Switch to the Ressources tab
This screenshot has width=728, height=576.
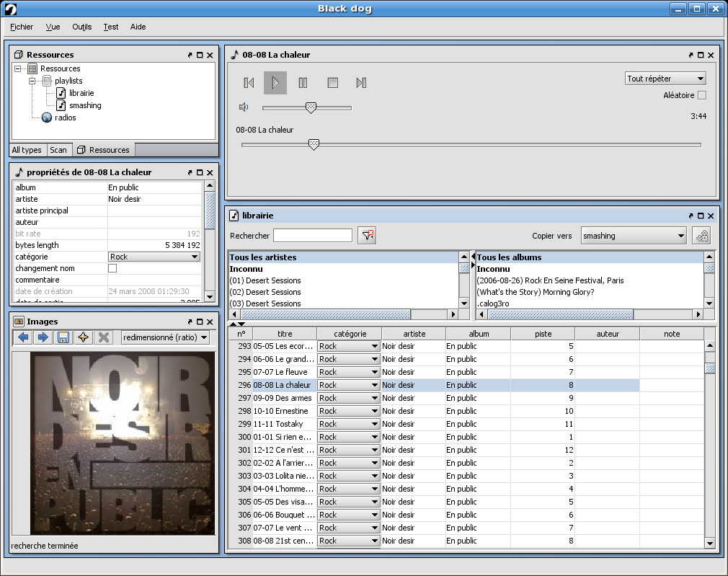point(104,150)
